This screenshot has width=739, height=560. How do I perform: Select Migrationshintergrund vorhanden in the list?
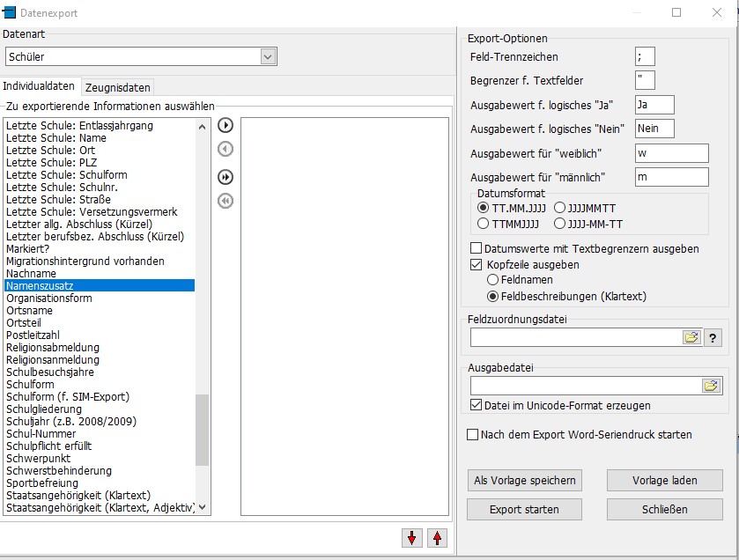point(85,262)
